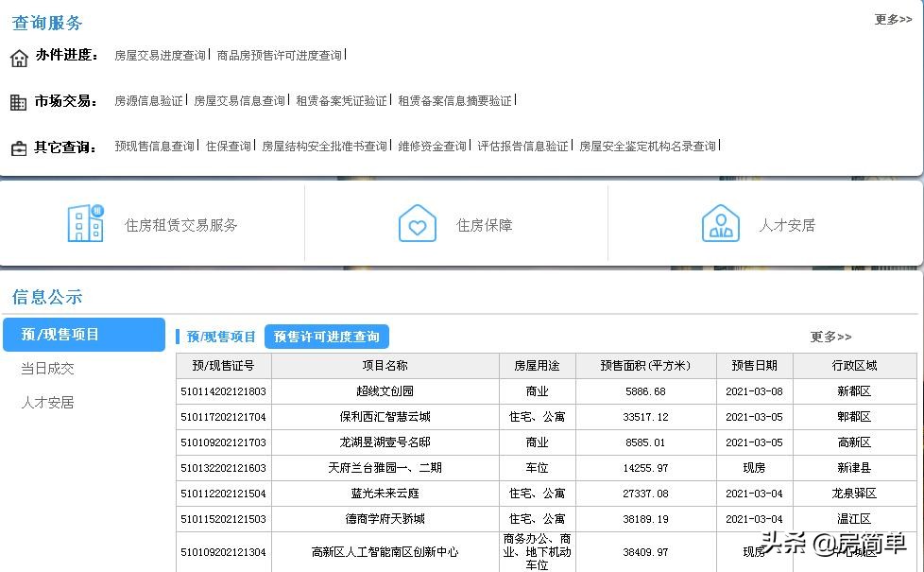Click the building icon beside 市场交易
Screen dimensions: 924x572
(x=19, y=100)
